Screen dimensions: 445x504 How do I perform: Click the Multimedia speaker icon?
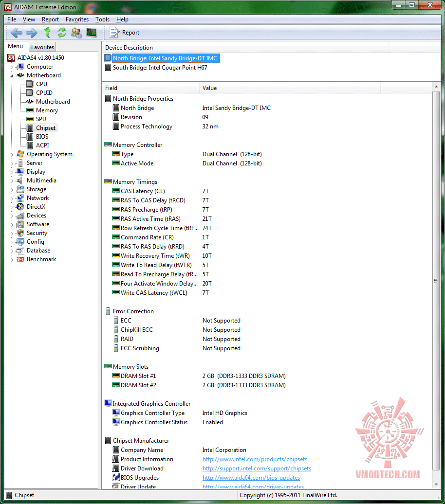[x=20, y=180]
